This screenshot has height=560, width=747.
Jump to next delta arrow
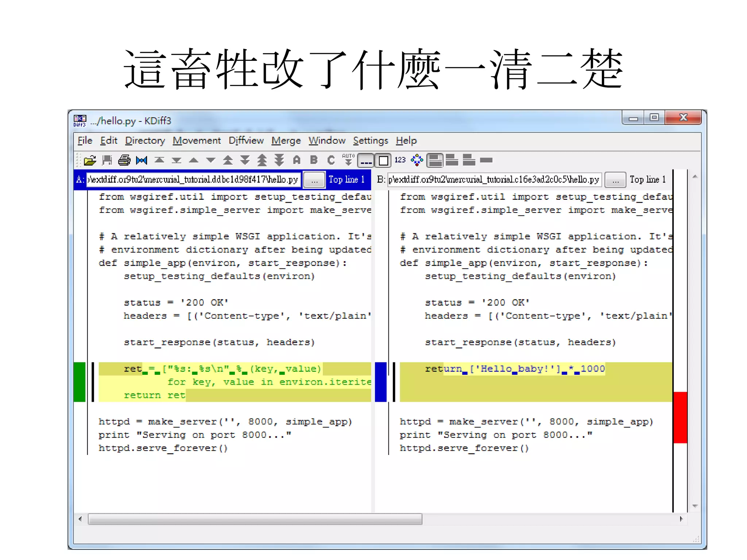tap(210, 160)
